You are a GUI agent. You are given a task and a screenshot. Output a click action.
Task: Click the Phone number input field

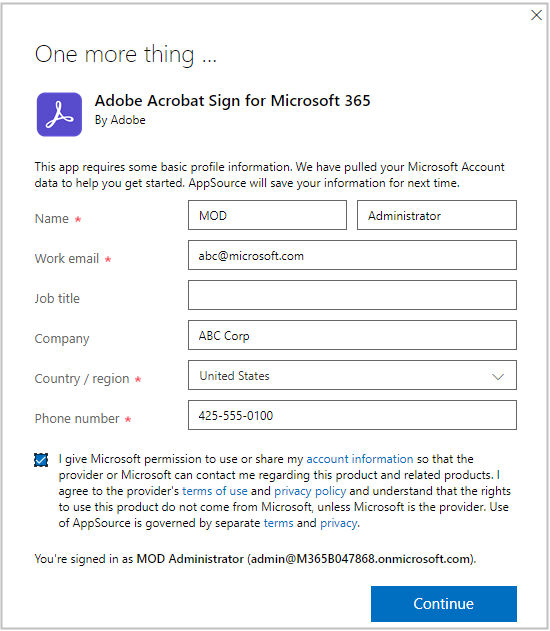click(x=352, y=415)
